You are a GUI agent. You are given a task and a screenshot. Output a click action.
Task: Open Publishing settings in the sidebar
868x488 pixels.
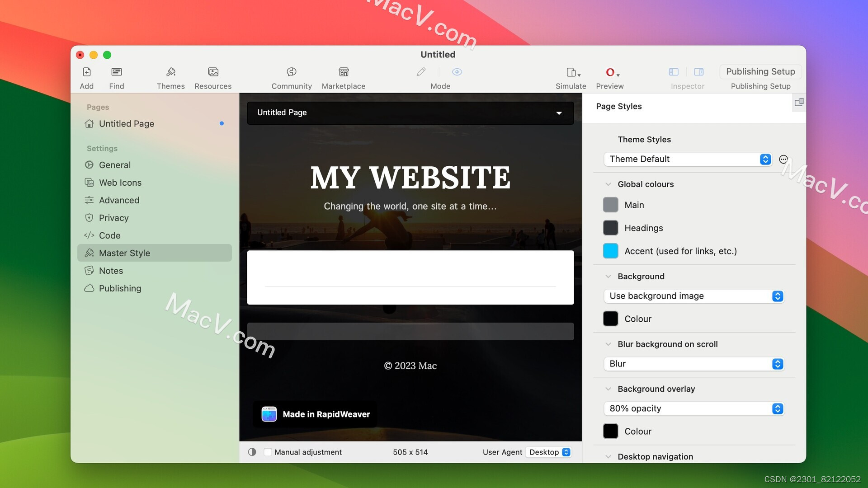pos(120,288)
